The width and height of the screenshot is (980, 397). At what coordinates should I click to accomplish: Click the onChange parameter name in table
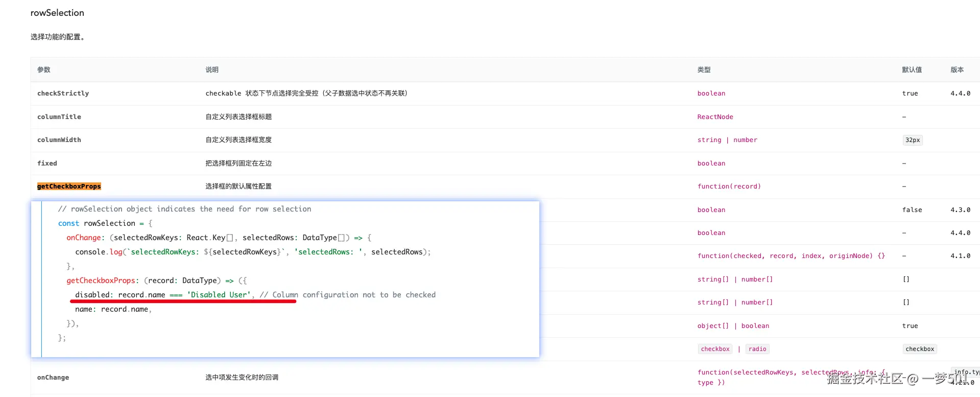[53, 378]
